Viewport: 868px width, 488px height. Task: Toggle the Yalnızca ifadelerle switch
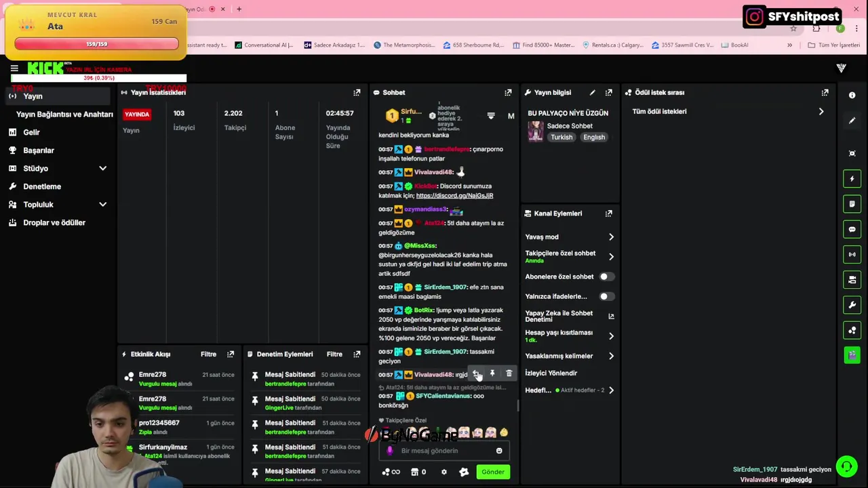pyautogui.click(x=607, y=296)
